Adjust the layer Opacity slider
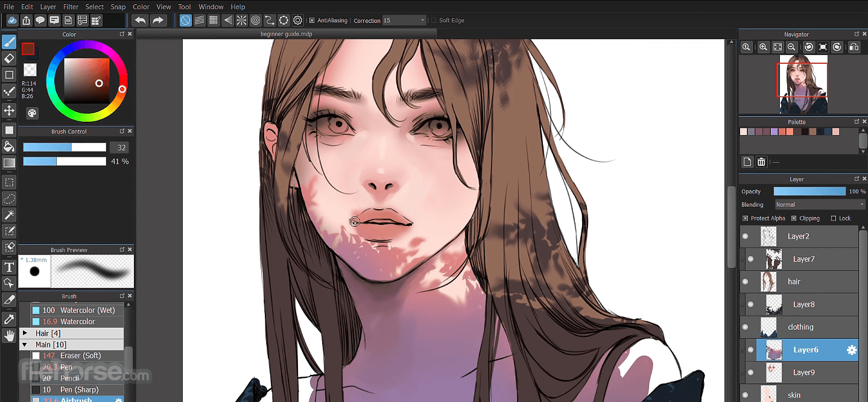868x402 pixels. click(x=809, y=191)
